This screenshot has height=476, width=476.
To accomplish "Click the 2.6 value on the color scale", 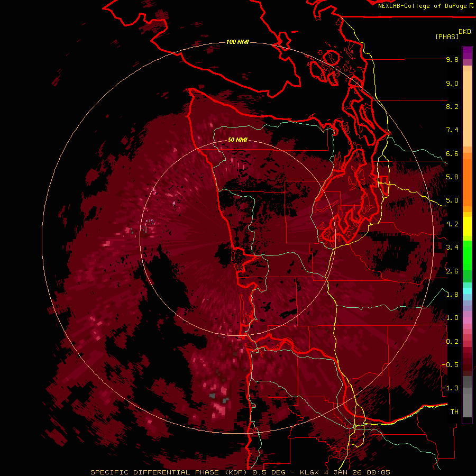I will point(452,271).
